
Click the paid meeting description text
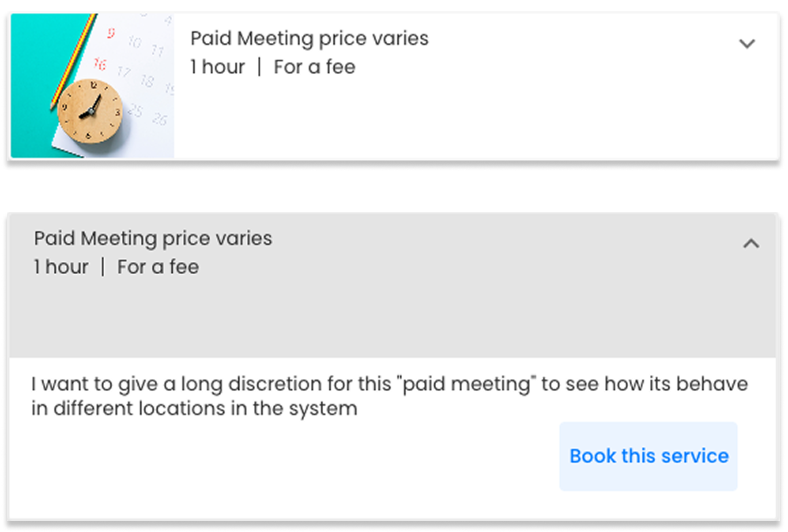coord(389,396)
